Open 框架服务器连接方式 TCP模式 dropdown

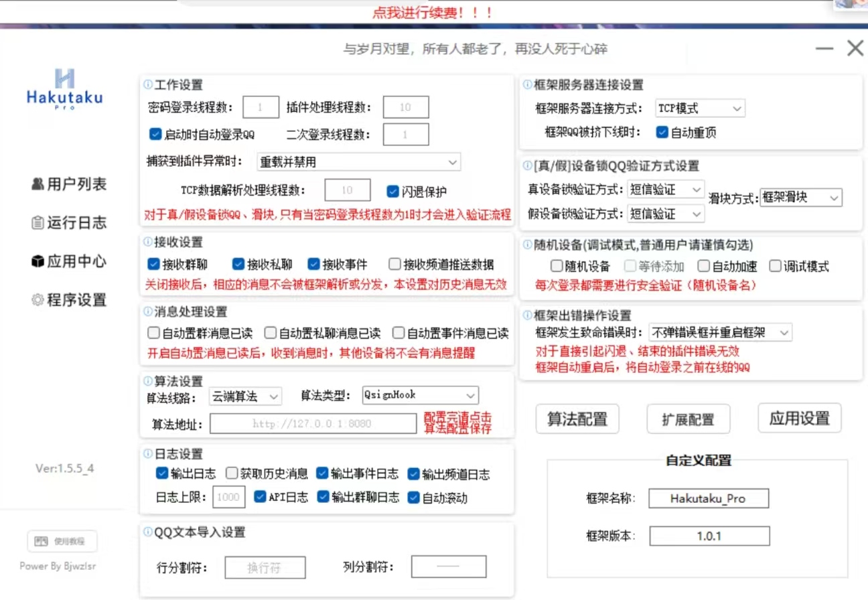pyautogui.click(x=699, y=108)
